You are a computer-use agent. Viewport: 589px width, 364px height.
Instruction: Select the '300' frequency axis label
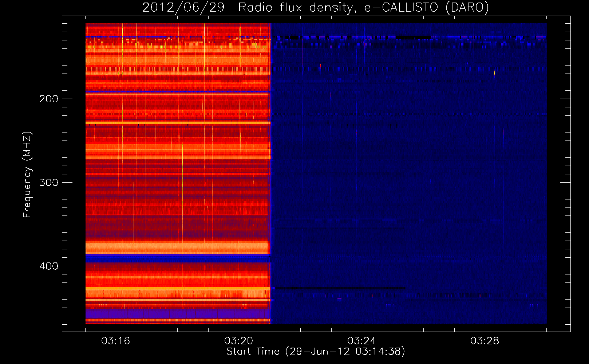pyautogui.click(x=49, y=182)
